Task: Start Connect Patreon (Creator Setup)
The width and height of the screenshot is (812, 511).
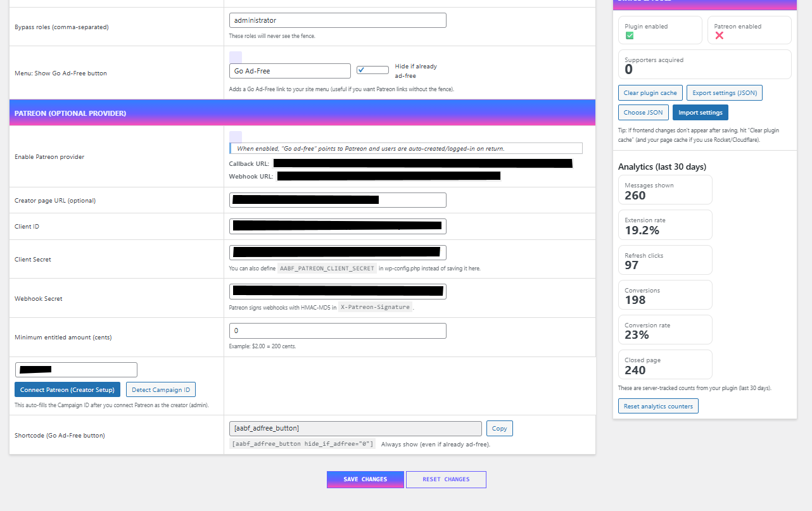Action: [x=67, y=389]
